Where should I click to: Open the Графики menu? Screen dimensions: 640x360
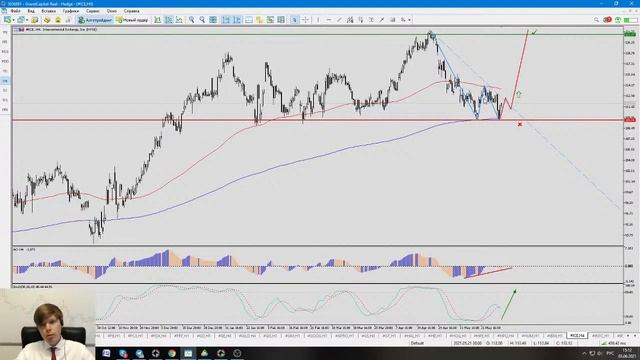click(71, 11)
